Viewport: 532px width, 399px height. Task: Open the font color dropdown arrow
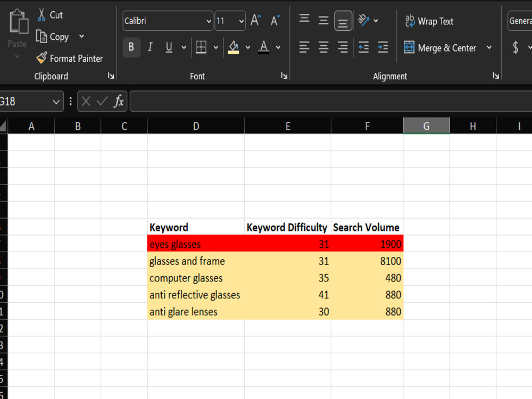(278, 47)
